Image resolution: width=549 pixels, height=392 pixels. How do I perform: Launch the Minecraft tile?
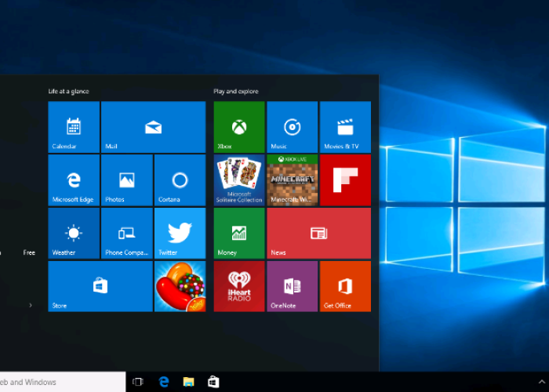click(x=293, y=180)
